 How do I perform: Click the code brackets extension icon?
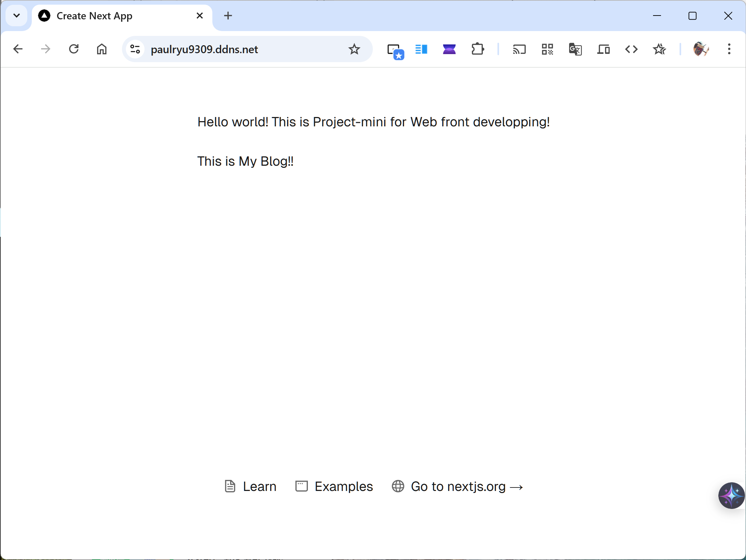(x=631, y=49)
